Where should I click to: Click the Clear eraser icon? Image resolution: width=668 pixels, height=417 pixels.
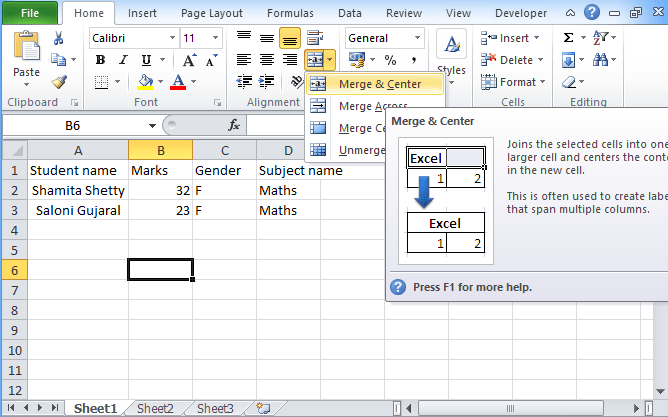(x=569, y=82)
